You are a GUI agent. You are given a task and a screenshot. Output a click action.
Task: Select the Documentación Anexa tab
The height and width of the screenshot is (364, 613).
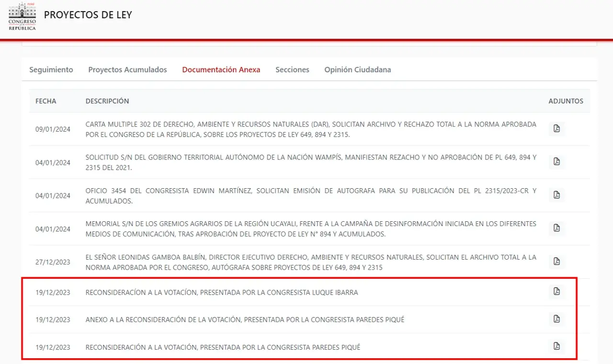[221, 69]
